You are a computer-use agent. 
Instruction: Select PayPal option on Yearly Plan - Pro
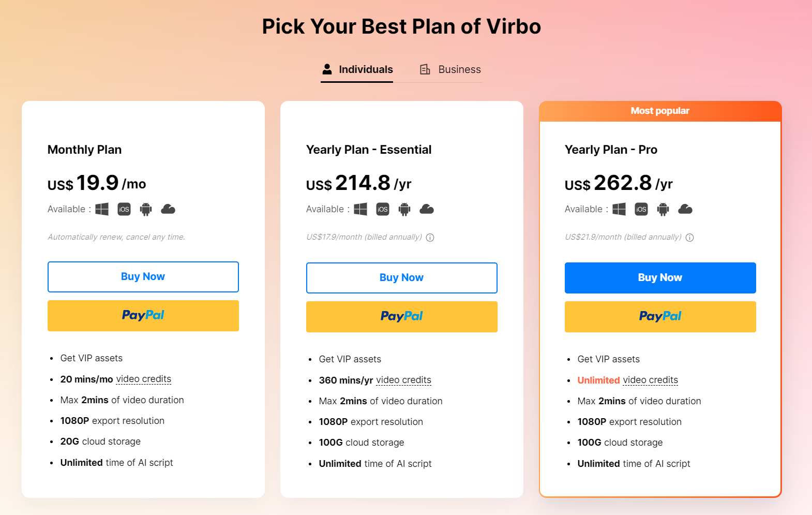click(660, 316)
